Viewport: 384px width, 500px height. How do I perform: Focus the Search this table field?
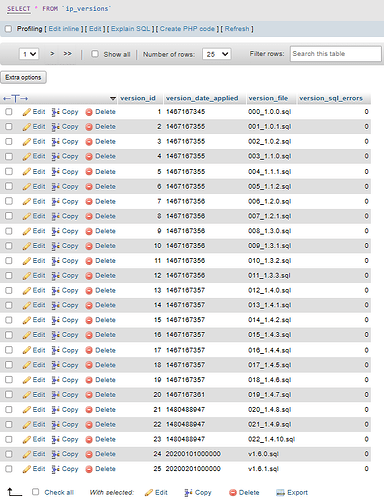coord(335,54)
